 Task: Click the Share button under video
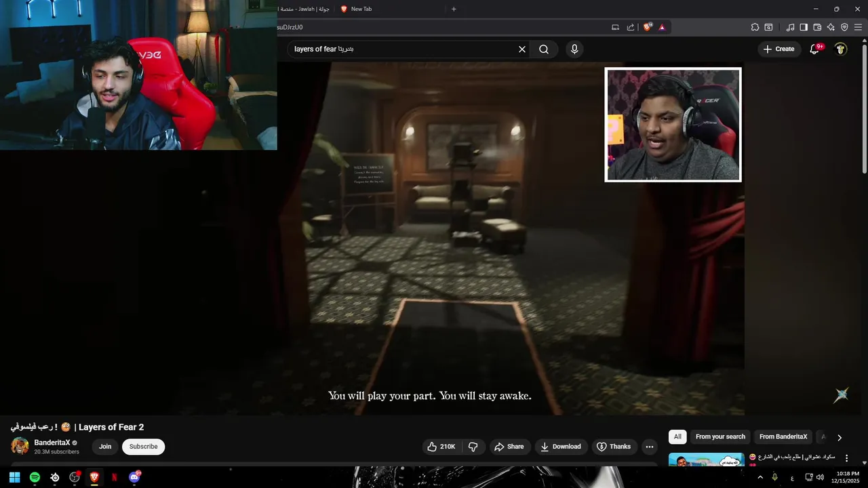pos(509,447)
